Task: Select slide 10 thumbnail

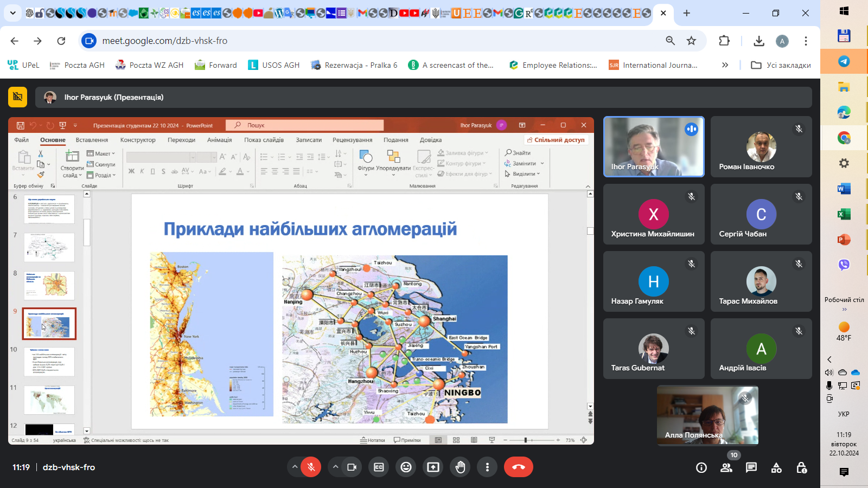Action: (49, 362)
